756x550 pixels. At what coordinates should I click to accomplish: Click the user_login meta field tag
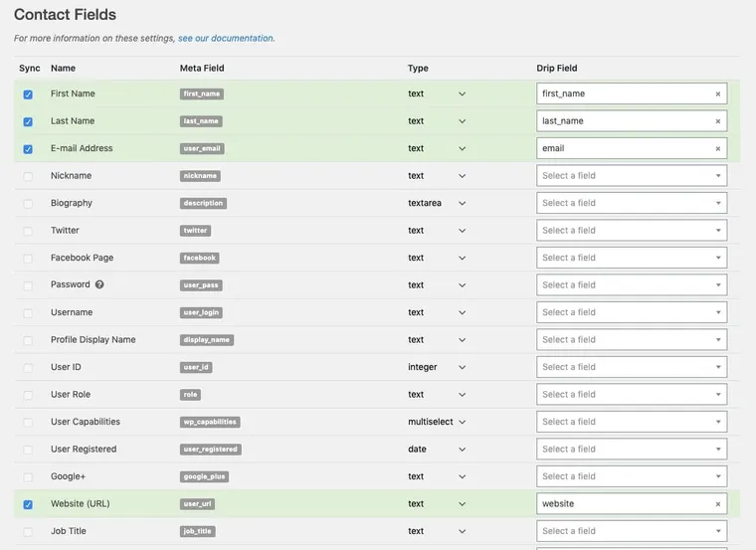201,312
